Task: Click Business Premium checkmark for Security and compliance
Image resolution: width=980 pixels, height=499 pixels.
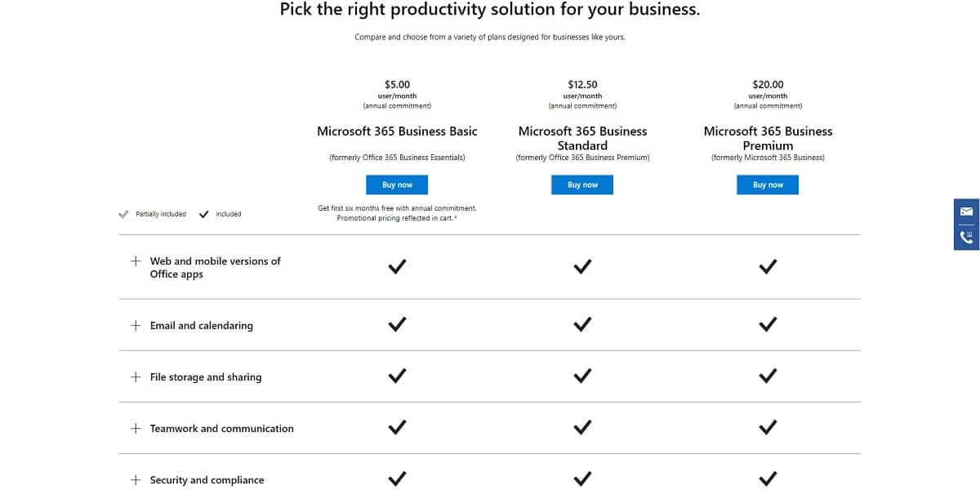Action: pos(768,479)
